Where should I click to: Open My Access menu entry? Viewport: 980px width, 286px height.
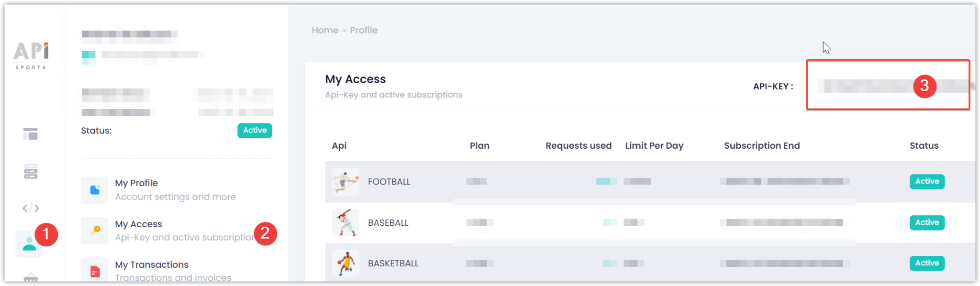[184, 231]
